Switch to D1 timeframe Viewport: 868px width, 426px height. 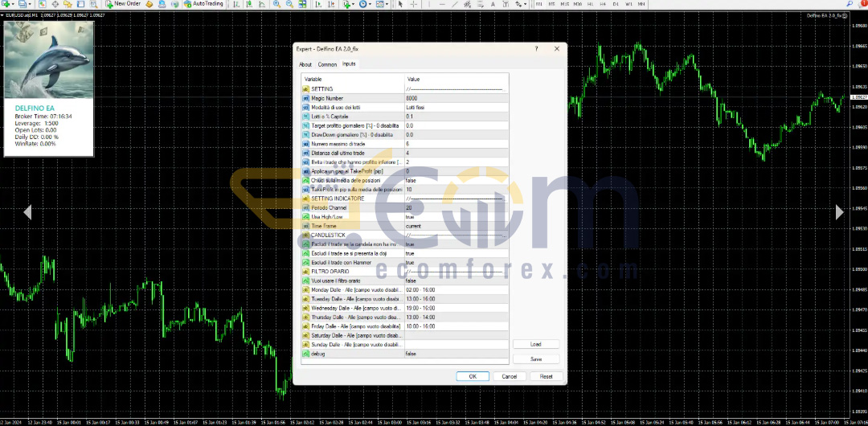(x=616, y=4)
